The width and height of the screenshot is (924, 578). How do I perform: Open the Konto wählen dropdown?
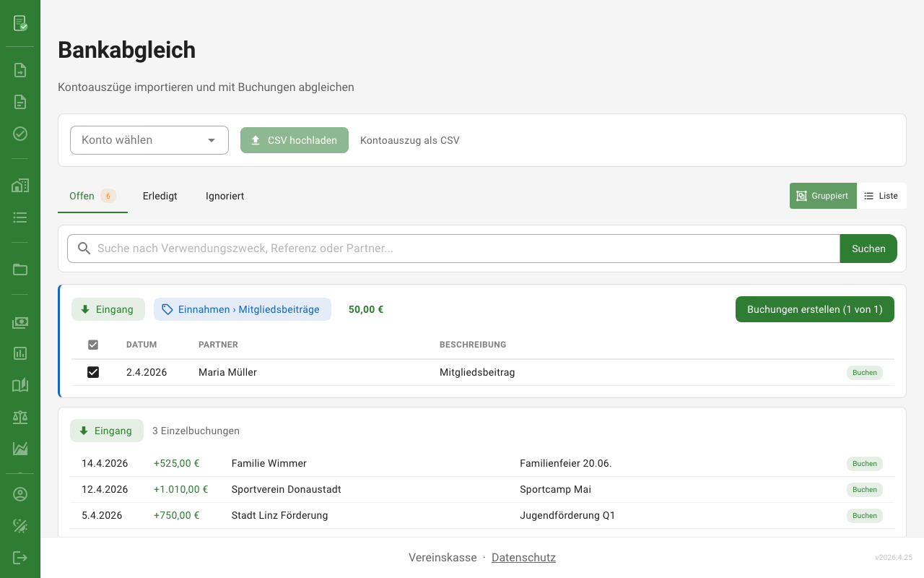pyautogui.click(x=149, y=140)
